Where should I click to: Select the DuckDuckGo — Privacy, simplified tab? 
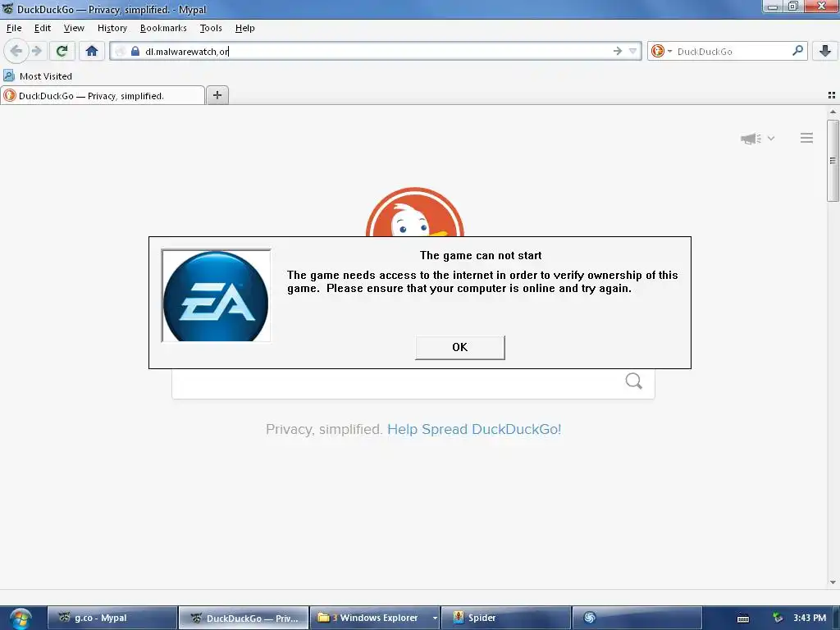pyautogui.click(x=103, y=95)
